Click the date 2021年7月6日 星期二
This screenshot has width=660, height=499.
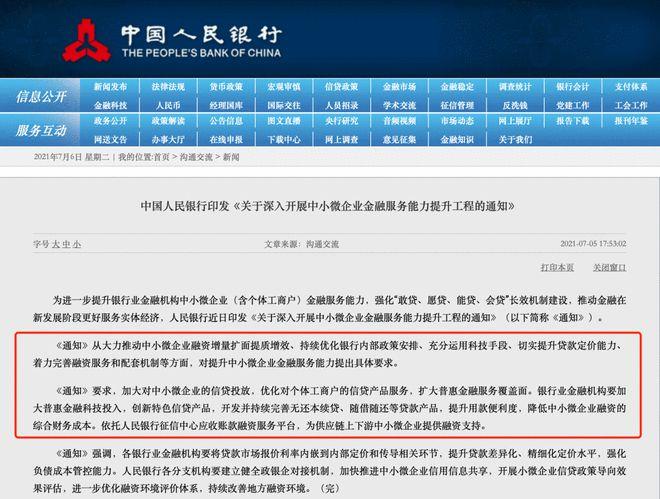(72, 157)
